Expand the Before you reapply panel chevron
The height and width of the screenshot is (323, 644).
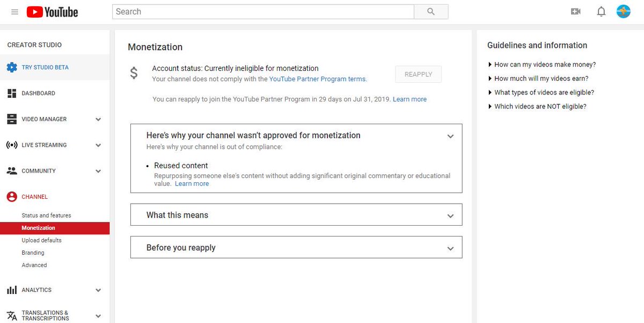(x=451, y=249)
